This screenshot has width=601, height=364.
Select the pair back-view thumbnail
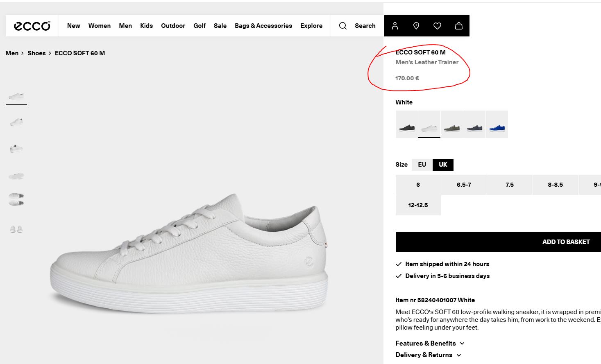click(16, 229)
